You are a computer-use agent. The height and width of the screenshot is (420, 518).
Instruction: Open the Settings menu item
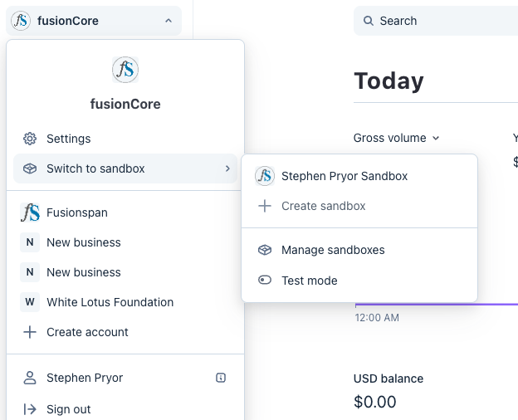pos(125,139)
